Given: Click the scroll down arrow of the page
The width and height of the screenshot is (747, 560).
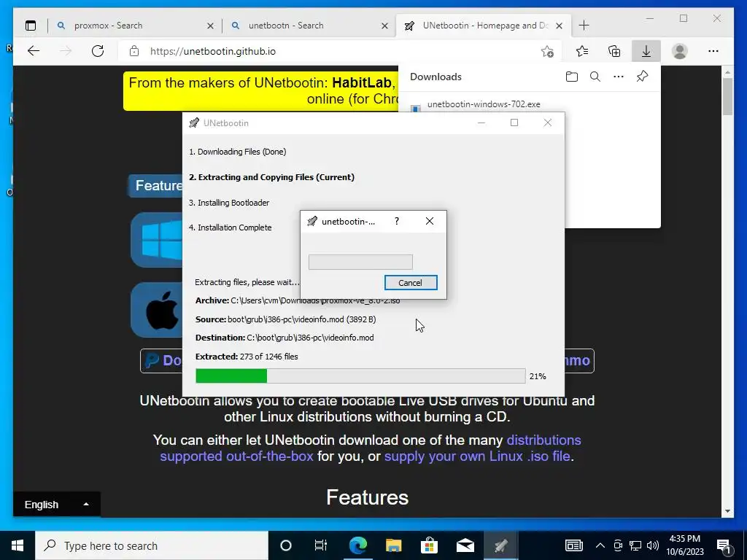Looking at the screenshot, I should click(x=727, y=511).
